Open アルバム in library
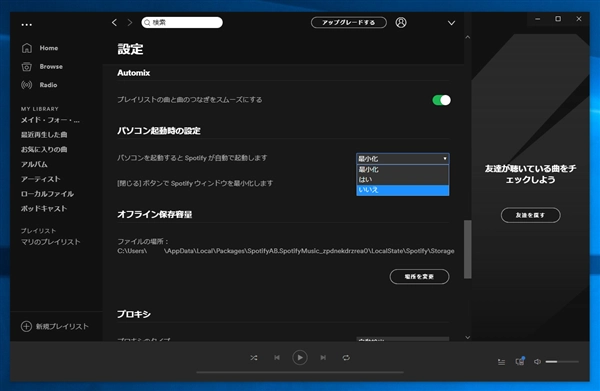 click(34, 165)
